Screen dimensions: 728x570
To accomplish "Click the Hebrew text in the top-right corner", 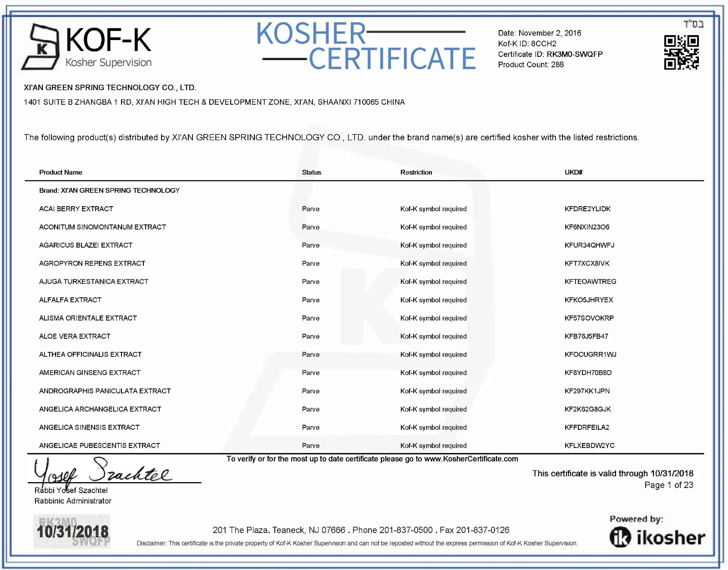I will [693, 24].
